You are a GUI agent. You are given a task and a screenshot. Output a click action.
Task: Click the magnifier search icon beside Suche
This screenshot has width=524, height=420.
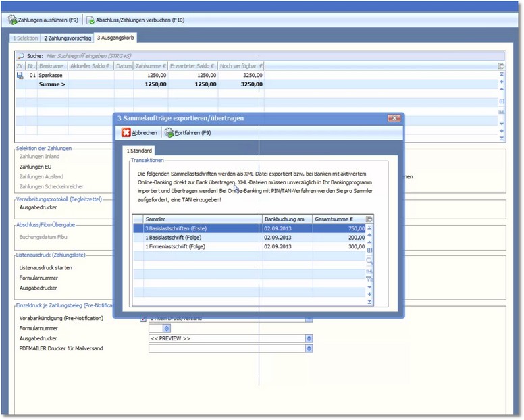click(x=20, y=56)
